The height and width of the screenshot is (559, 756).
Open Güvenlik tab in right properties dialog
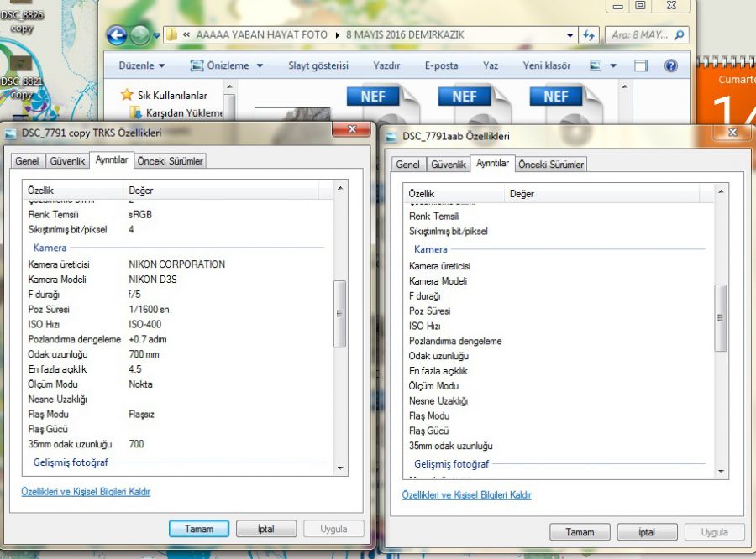pos(449,165)
